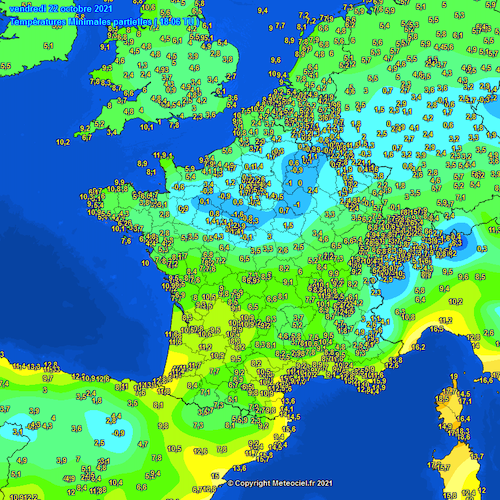The image size is (500, 500).
Task: Click the 16,4 temperature in eastern Corsica
Action: (463, 418)
